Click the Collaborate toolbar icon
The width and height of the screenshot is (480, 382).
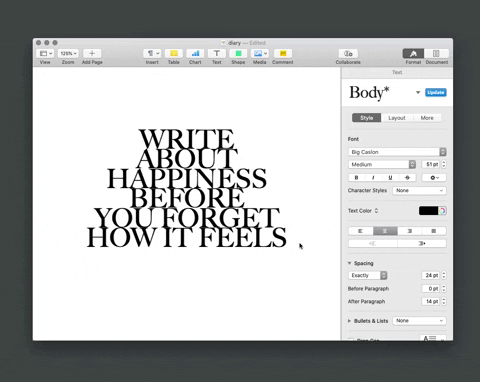click(x=348, y=54)
